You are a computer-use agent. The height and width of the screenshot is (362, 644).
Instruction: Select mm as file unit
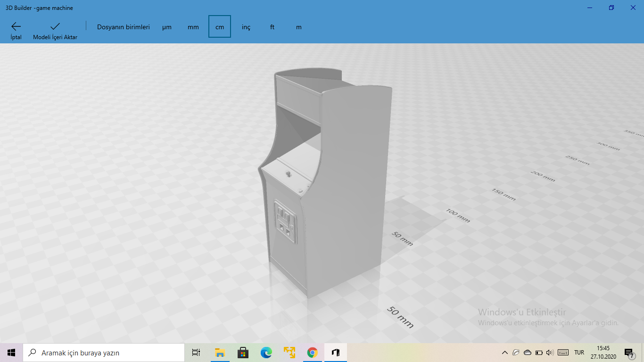click(x=193, y=27)
